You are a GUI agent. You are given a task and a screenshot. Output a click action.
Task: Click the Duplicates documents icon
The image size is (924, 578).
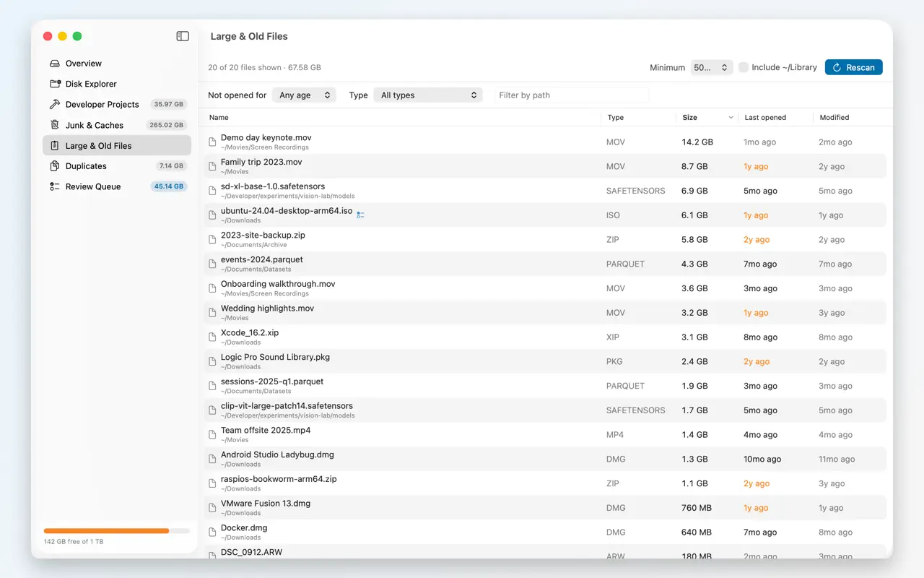[55, 166]
